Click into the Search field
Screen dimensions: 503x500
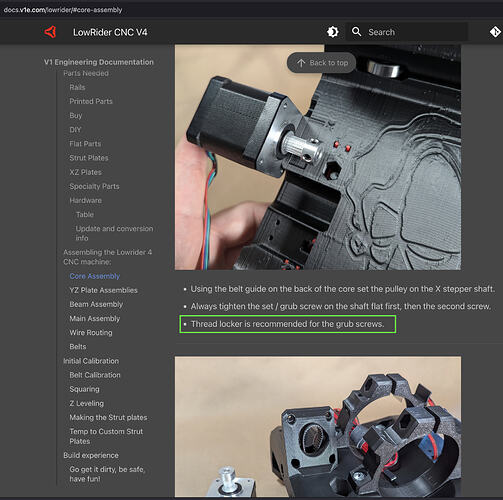(x=407, y=32)
